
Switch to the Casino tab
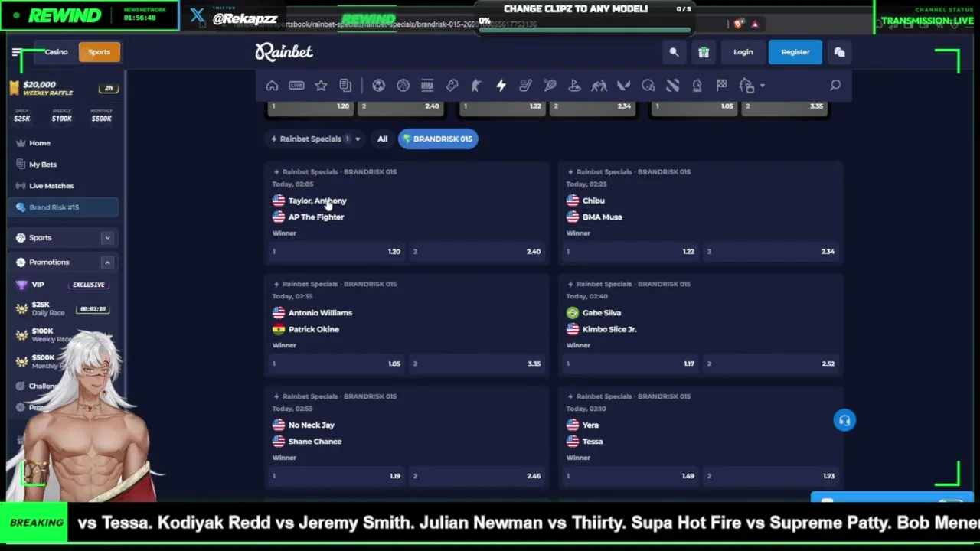(x=56, y=52)
